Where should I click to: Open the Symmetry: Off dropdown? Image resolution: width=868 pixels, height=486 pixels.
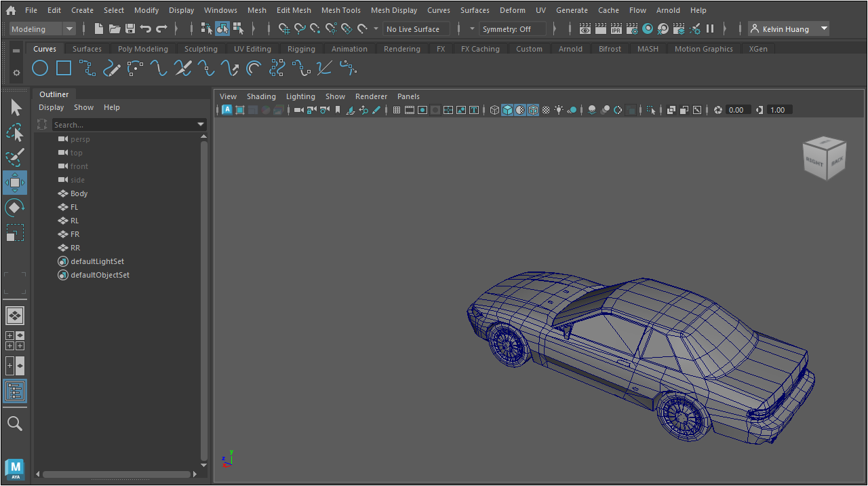click(513, 29)
